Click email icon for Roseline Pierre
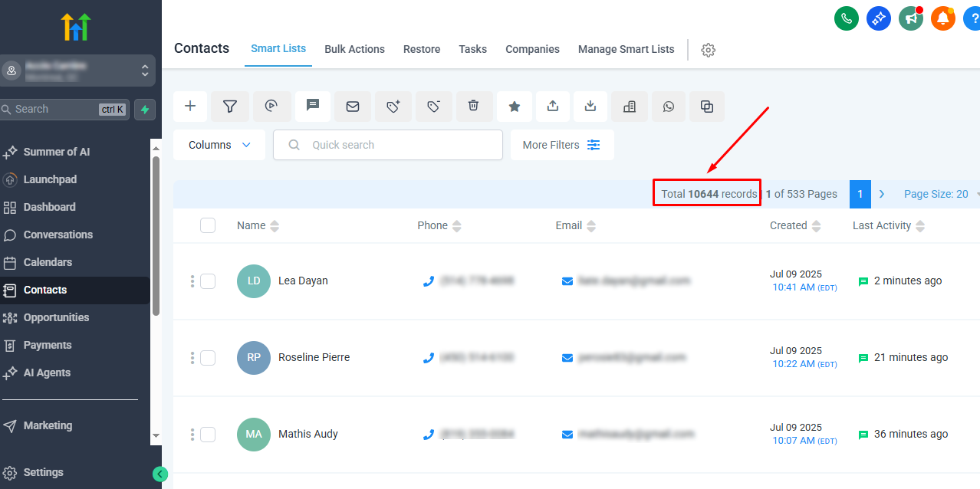Screen dimensions: 980x489 (567, 358)
